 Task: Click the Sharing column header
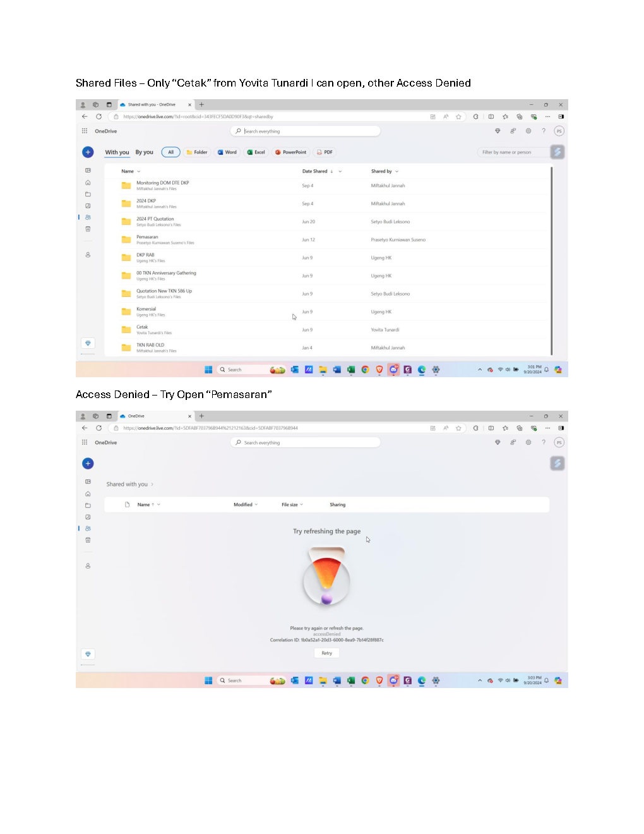click(338, 505)
